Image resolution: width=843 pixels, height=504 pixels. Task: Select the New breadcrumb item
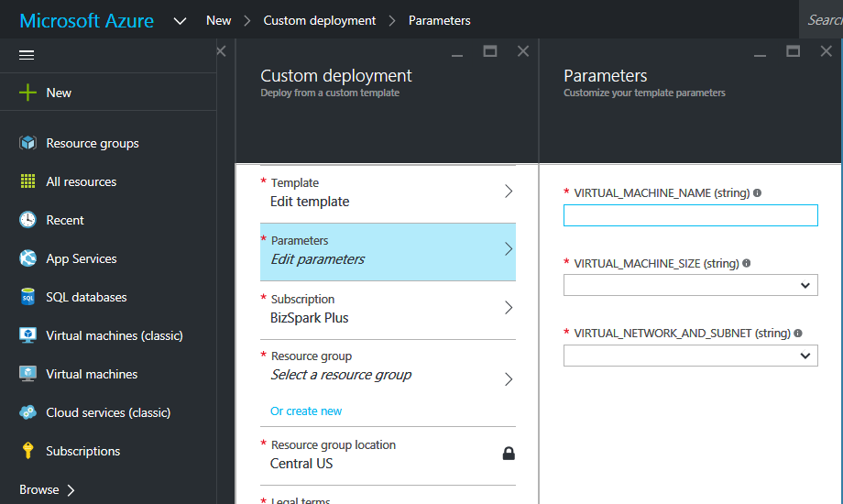point(219,20)
